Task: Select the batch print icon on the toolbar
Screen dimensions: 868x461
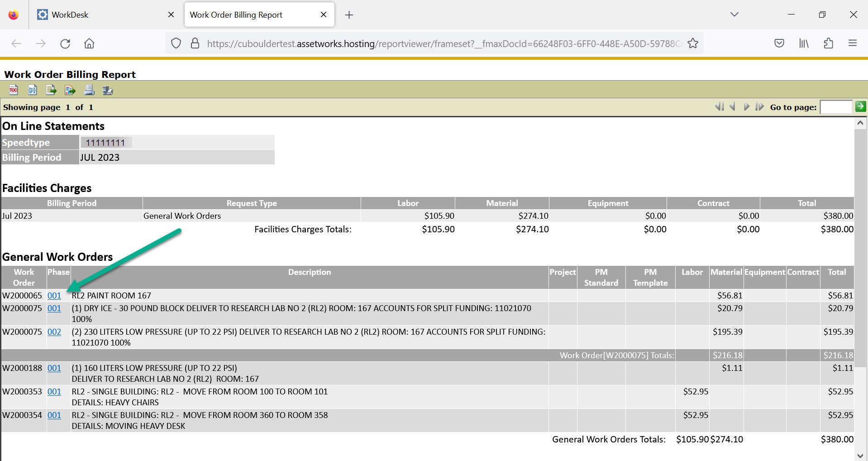Action: pyautogui.click(x=108, y=90)
